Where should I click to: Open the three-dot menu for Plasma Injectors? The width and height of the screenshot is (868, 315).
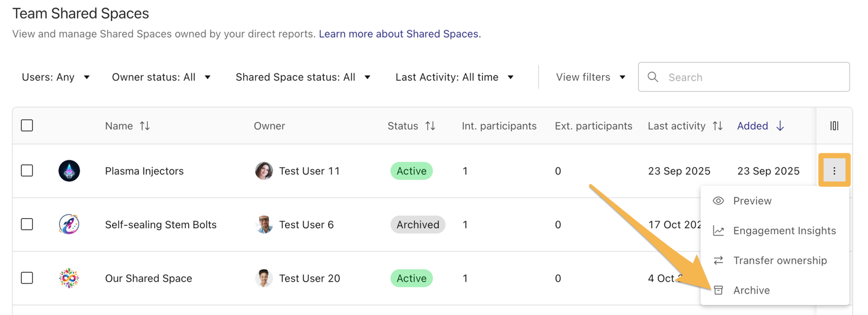coord(834,171)
